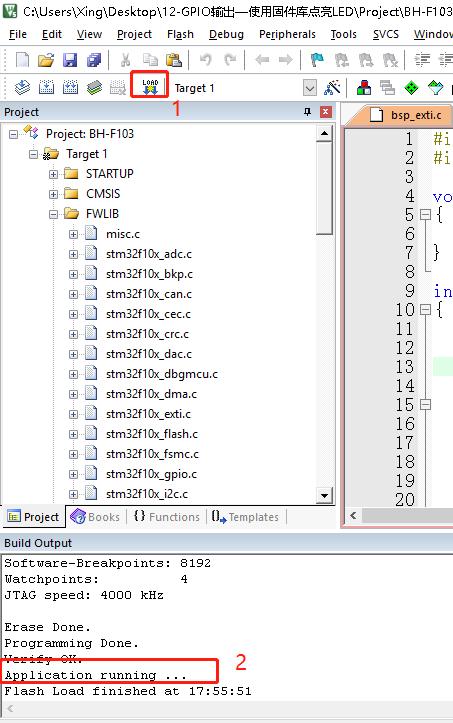Viewport: 453px width, 723px height.
Task: Select stm32f10x_i2c.c in the project tree
Action: tap(147, 494)
